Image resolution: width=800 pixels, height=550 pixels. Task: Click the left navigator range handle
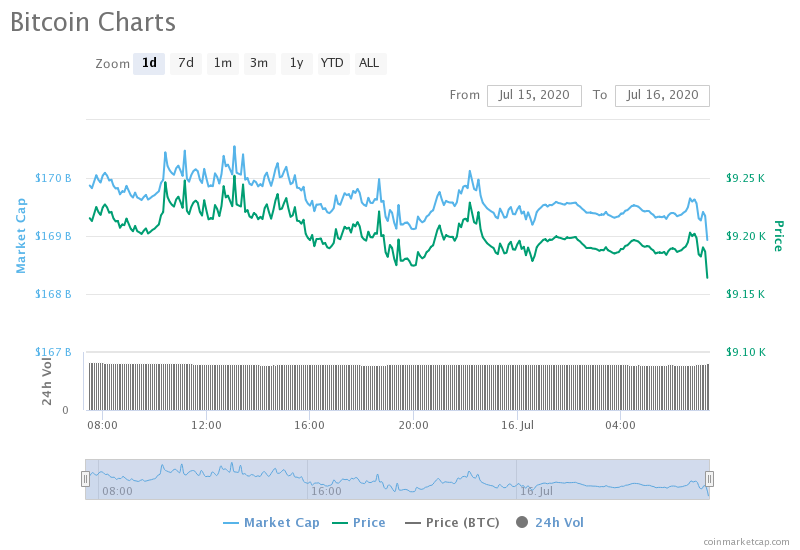pyautogui.click(x=85, y=479)
